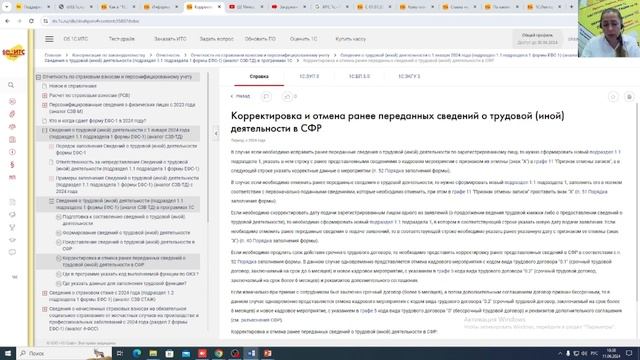
Task: Open Подготовка к составлению сведений in the tree
Action: pos(124,220)
